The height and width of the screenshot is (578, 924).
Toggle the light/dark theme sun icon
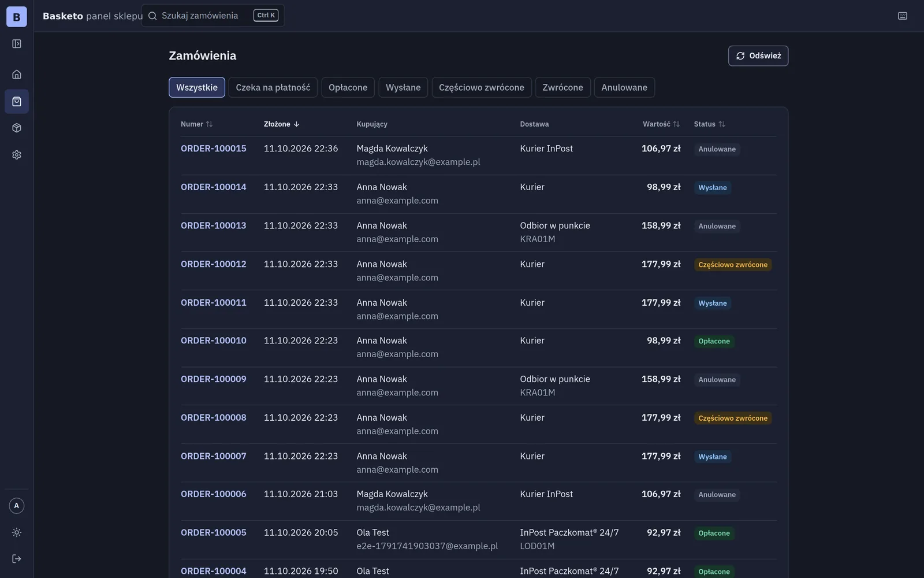click(17, 532)
